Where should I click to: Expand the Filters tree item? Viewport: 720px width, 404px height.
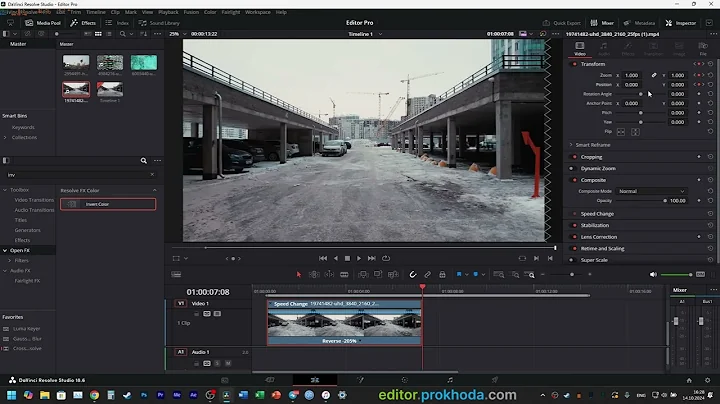coord(10,260)
